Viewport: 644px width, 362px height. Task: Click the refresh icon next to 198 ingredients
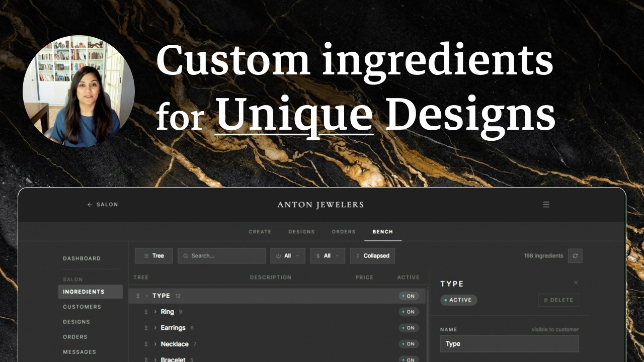click(575, 255)
